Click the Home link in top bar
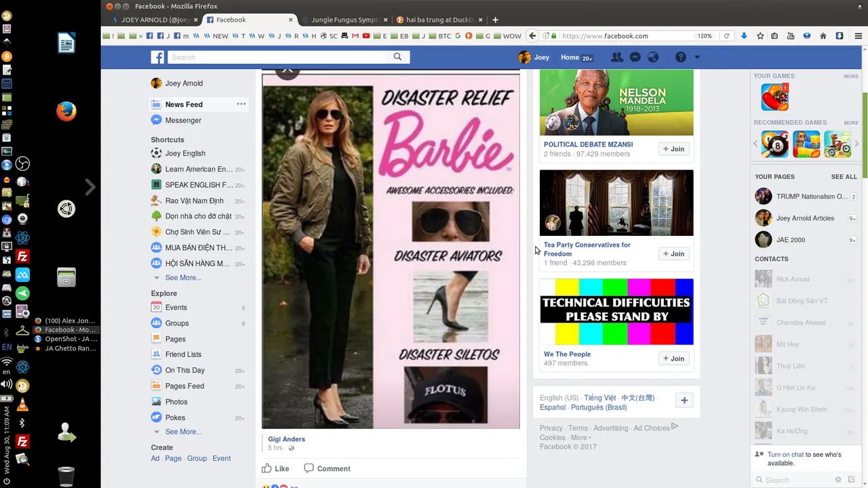 (570, 58)
